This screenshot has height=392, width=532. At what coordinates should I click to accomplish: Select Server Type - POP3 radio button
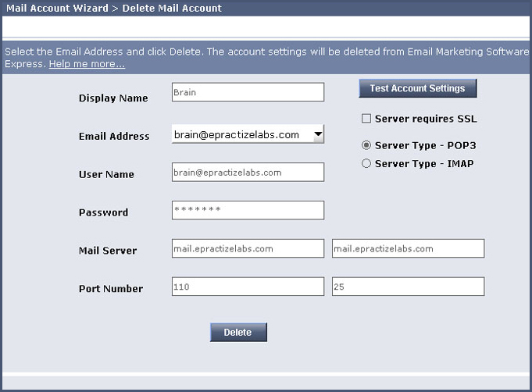pyautogui.click(x=366, y=145)
